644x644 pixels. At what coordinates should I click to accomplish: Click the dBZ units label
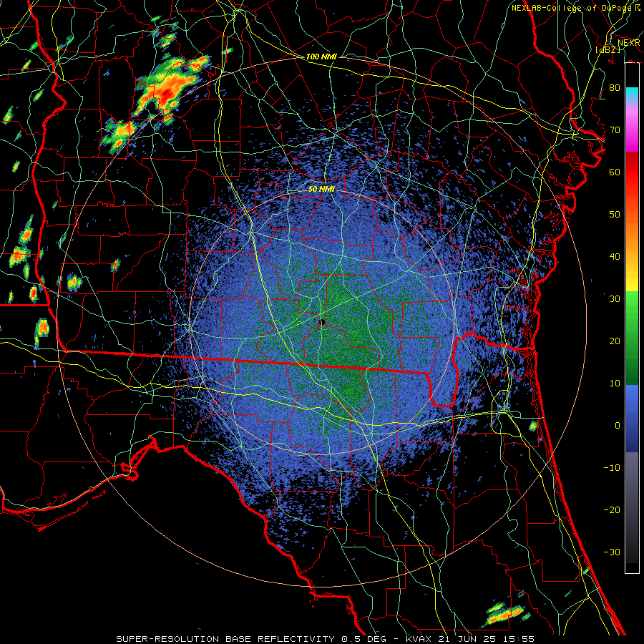[608, 49]
